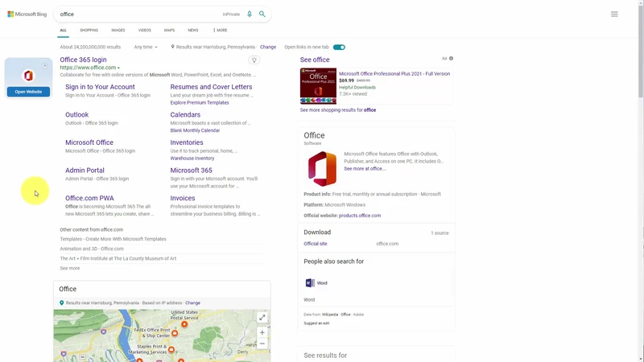This screenshot has width=644, height=362.
Task: Zoom out on the map
Action: pos(262,344)
